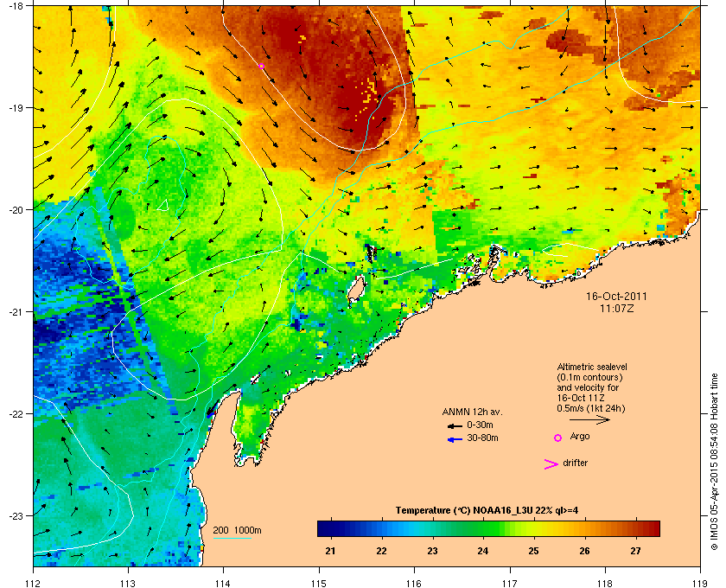
Task: Click the 'drifter' legend label
Action: [575, 463]
